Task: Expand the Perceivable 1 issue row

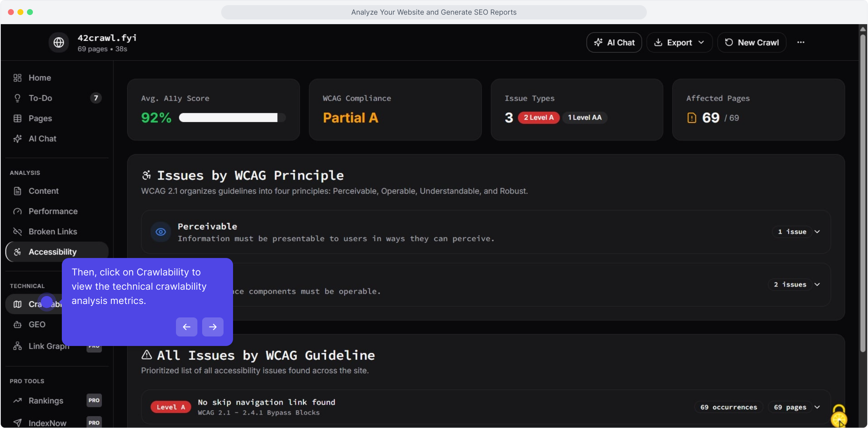Action: point(816,232)
